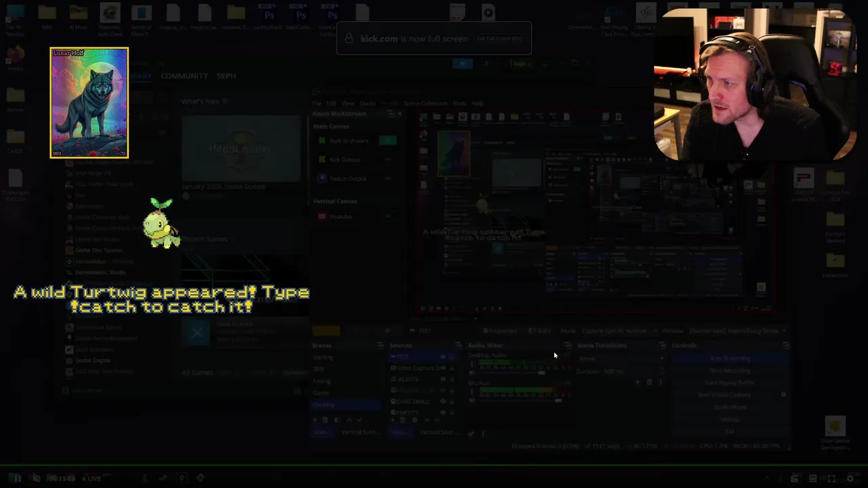Image resolution: width=868 pixels, height=488 pixels.
Task: Lock the Video Capture source
Action: coord(452,368)
